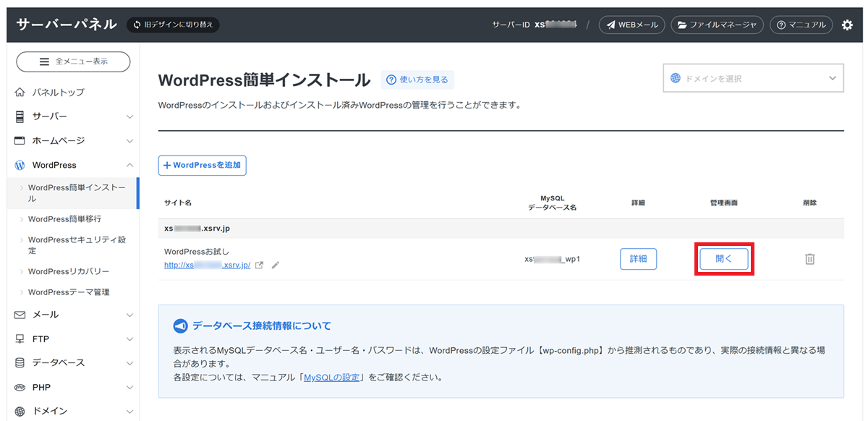Click the 詳細 details button

[638, 259]
